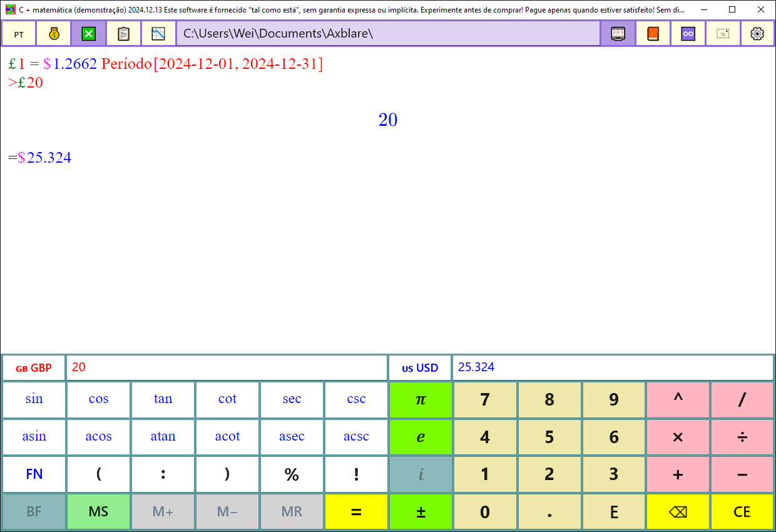Click the power ^ key
This screenshot has width=776, height=532.
click(x=678, y=400)
